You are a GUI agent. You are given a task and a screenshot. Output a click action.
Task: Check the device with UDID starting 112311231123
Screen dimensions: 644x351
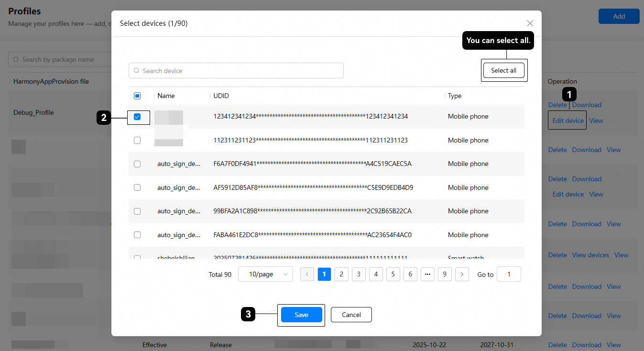[x=137, y=140]
